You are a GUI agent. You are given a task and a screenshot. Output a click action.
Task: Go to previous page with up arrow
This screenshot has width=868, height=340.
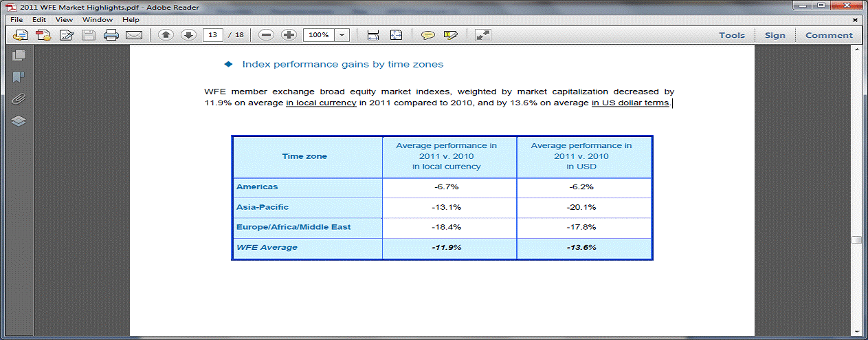coord(166,35)
